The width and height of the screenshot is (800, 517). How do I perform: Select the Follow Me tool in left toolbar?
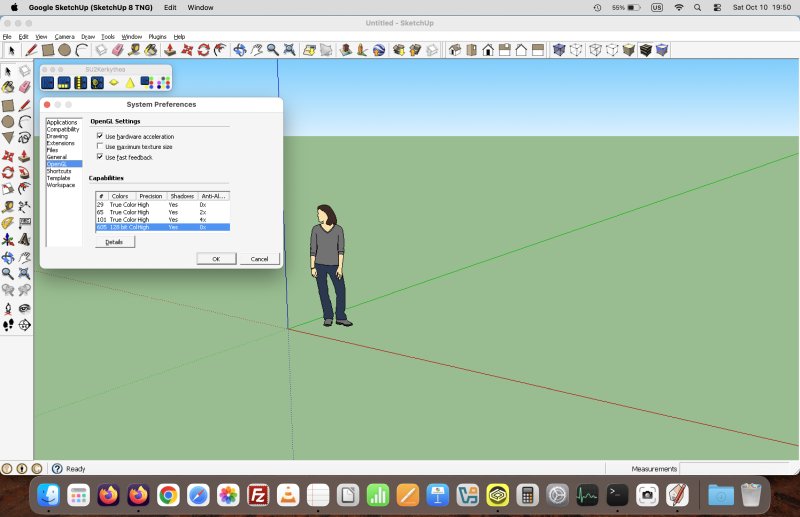(24, 173)
